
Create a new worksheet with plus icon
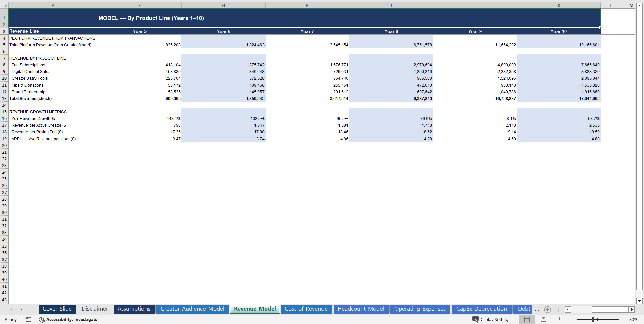point(548,309)
